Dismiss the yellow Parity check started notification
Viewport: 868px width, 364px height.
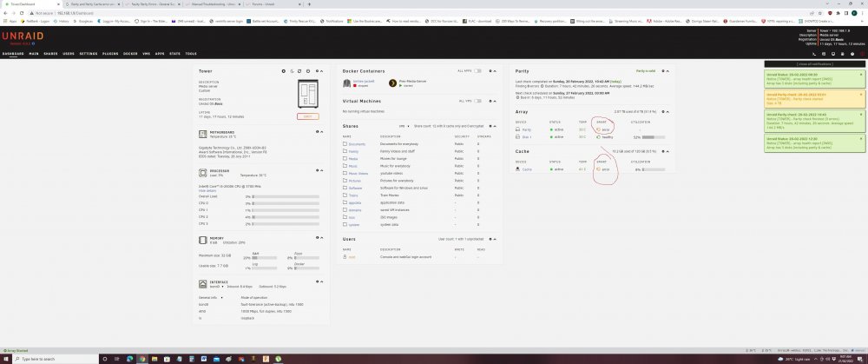pos(861,94)
